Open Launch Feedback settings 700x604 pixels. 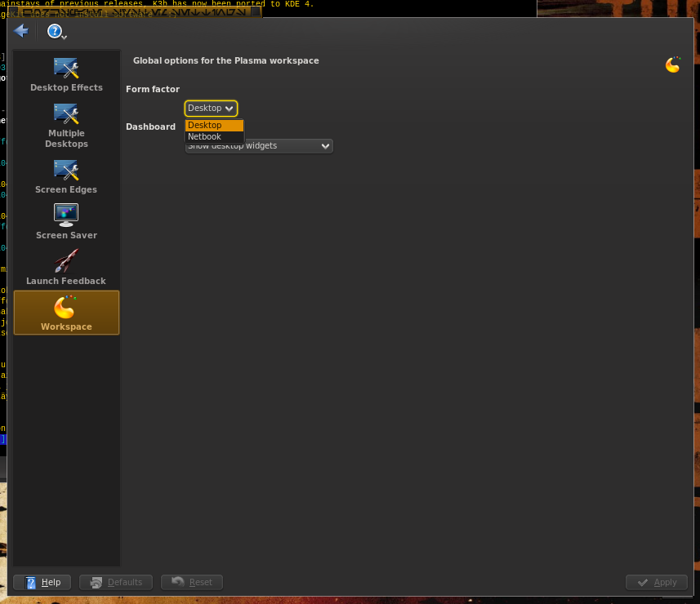click(66, 267)
